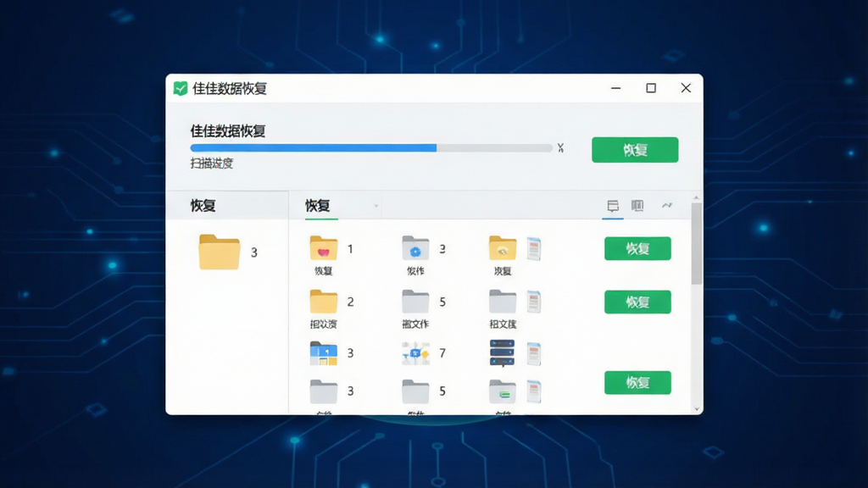
Task: Close the 佳佳数据恢复 window
Action: coord(686,88)
